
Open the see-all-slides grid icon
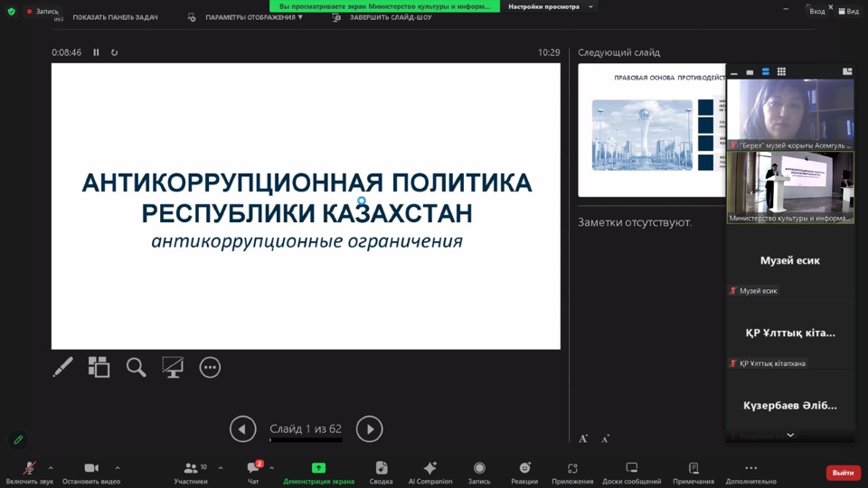(x=99, y=367)
